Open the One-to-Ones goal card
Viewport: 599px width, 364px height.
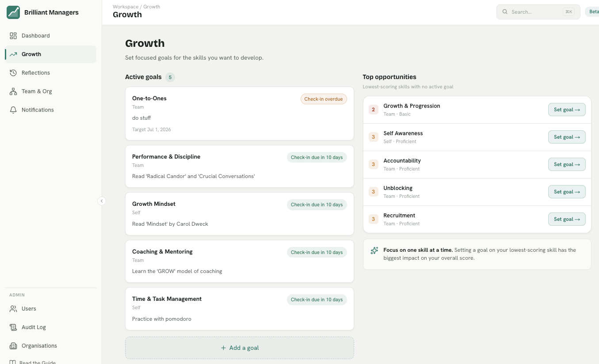[240, 114]
